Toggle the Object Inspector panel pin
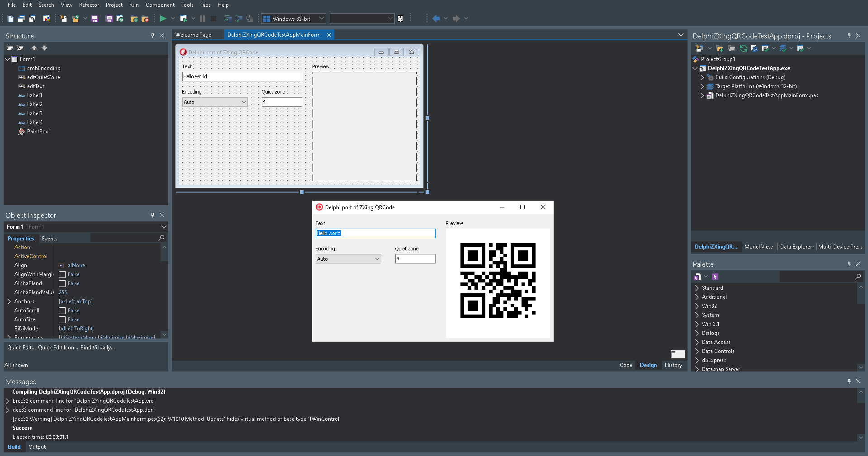This screenshot has width=868, height=456. click(x=152, y=215)
